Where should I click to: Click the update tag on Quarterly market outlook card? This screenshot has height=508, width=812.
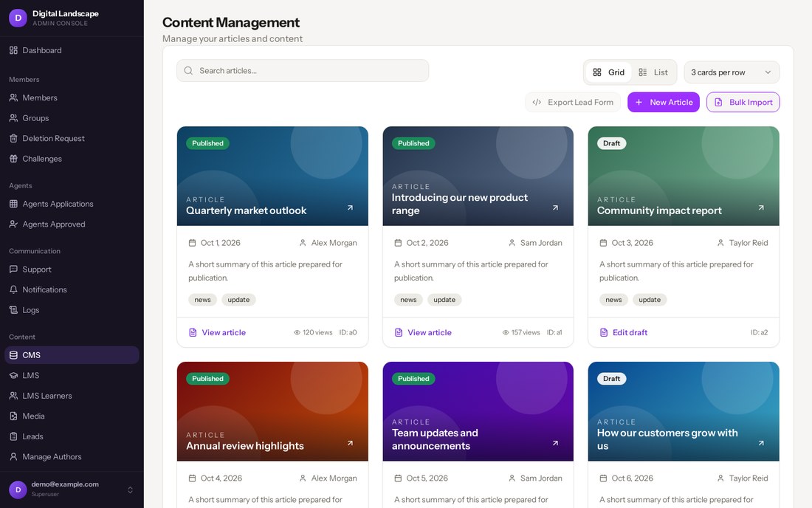coord(238,300)
